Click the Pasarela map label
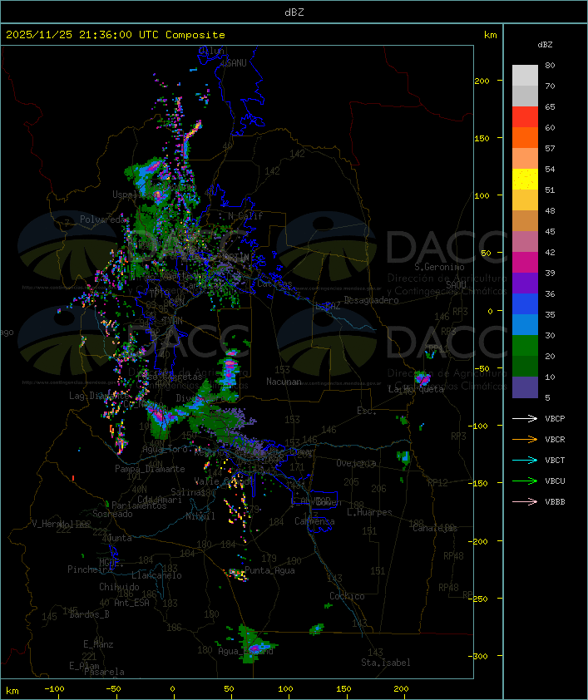 pos(104,672)
